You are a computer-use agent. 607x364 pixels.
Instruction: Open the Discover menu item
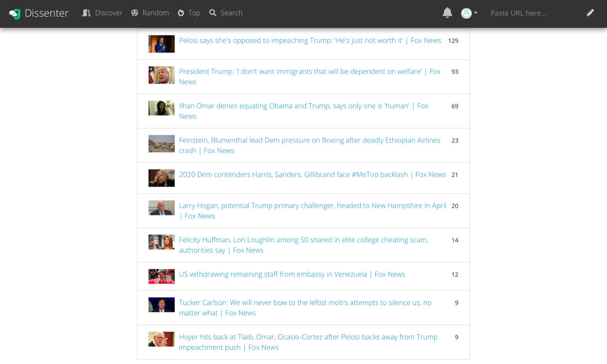click(102, 13)
